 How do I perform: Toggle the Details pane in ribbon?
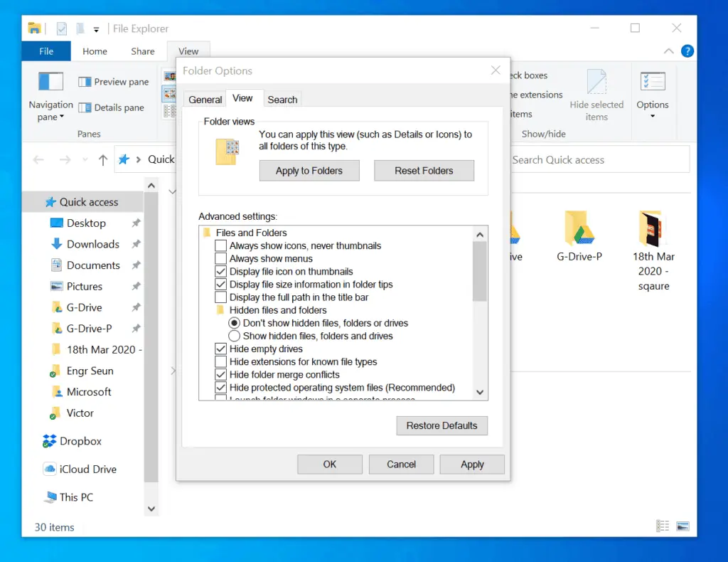tap(112, 107)
